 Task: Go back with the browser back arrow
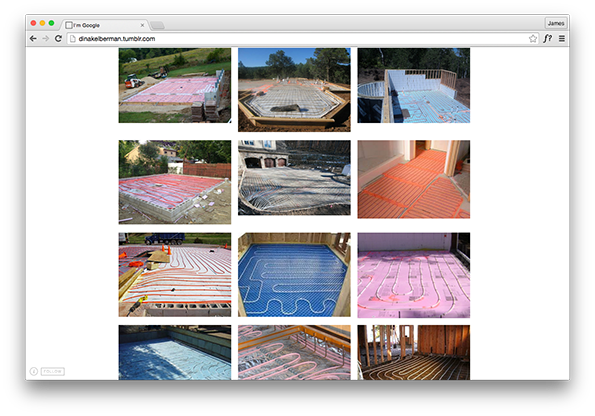(33, 39)
